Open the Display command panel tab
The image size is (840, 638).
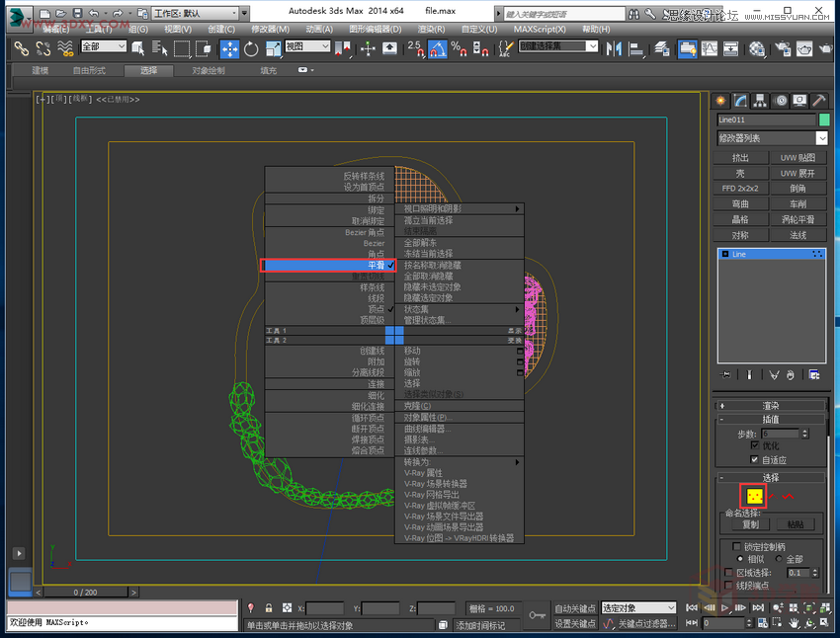(799, 101)
